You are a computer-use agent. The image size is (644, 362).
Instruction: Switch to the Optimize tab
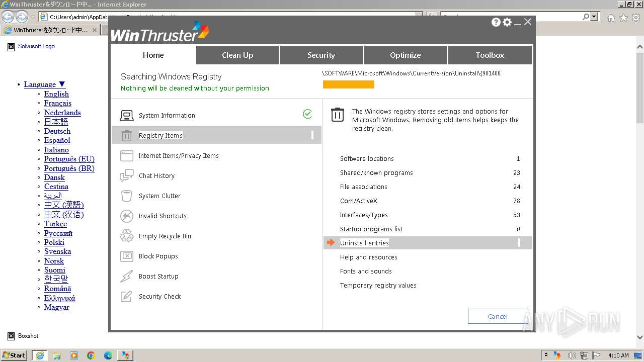click(x=406, y=55)
